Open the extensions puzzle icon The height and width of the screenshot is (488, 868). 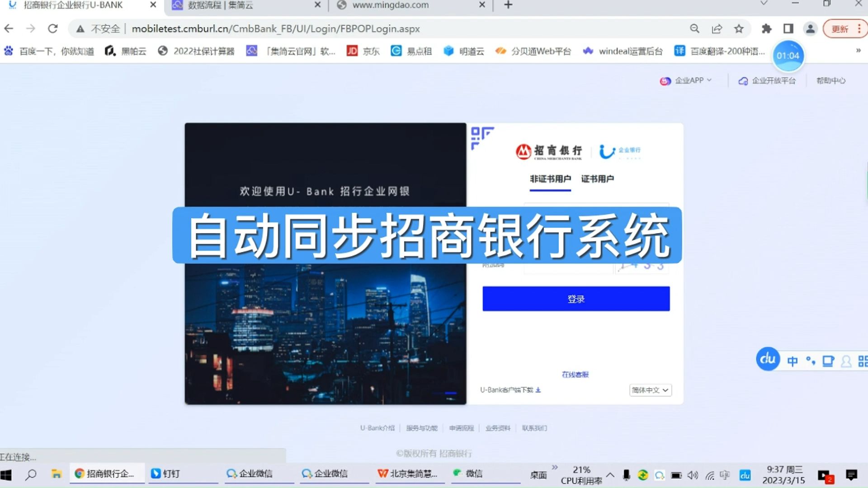point(766,29)
